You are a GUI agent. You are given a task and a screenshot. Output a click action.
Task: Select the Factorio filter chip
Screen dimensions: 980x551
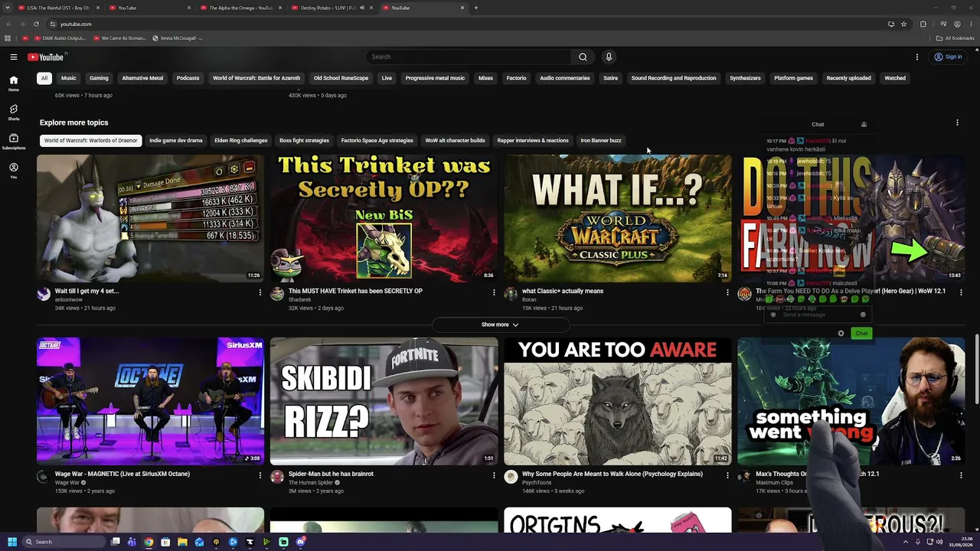point(517,78)
